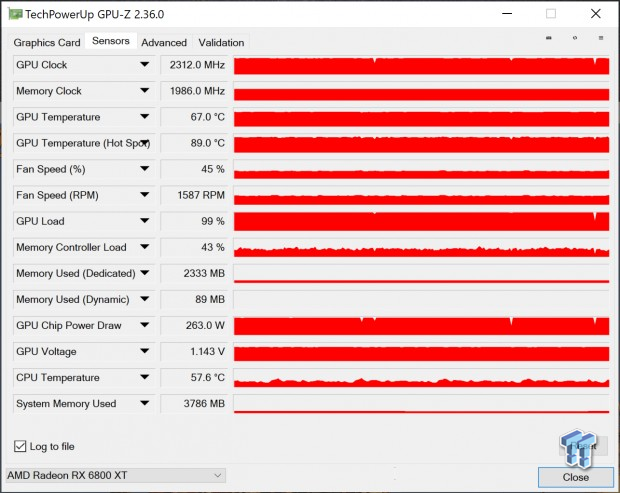620x493 pixels.
Task: Open GPU Temperature (Hot Spot) dropdown
Action: [x=145, y=143]
